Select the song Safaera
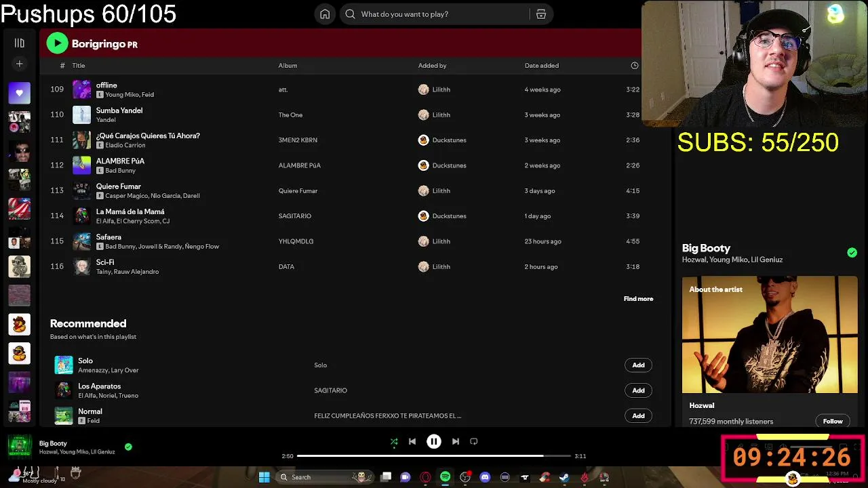Viewport: 868px width, 488px height. (108, 237)
